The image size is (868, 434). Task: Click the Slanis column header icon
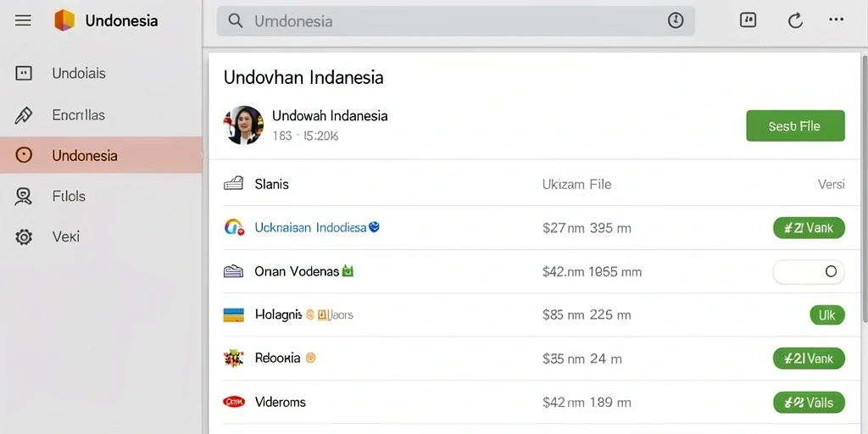(233, 184)
